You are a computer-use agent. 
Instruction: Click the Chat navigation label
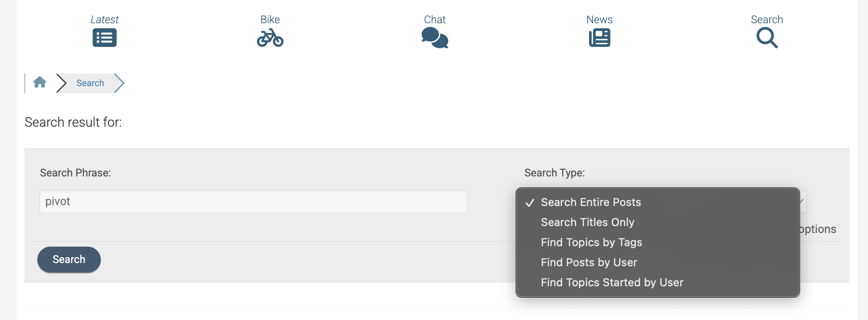click(434, 20)
